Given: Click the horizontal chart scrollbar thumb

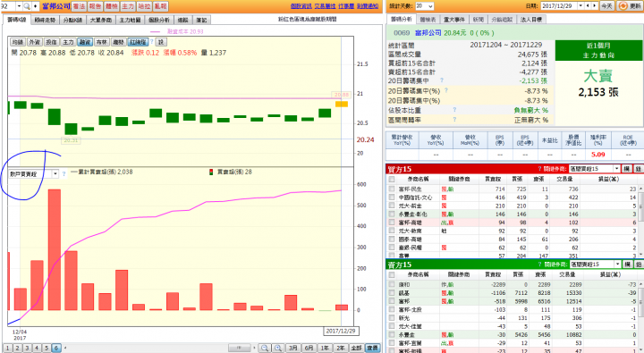Looking at the screenshot, I should tap(240, 348).
